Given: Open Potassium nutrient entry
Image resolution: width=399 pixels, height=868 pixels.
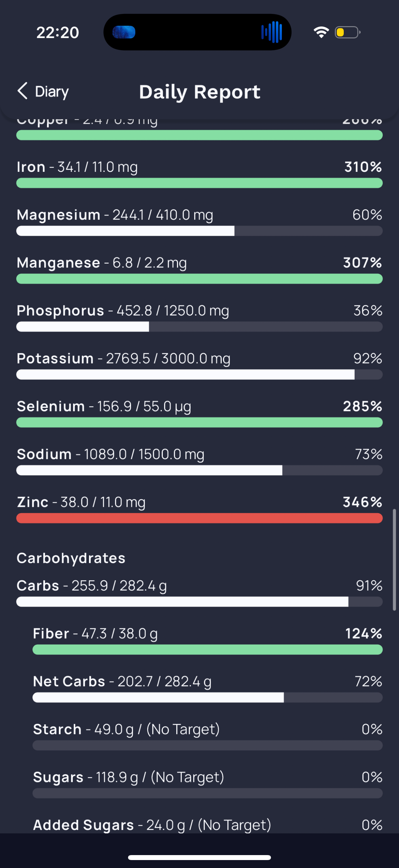Looking at the screenshot, I should pyautogui.click(x=199, y=365).
